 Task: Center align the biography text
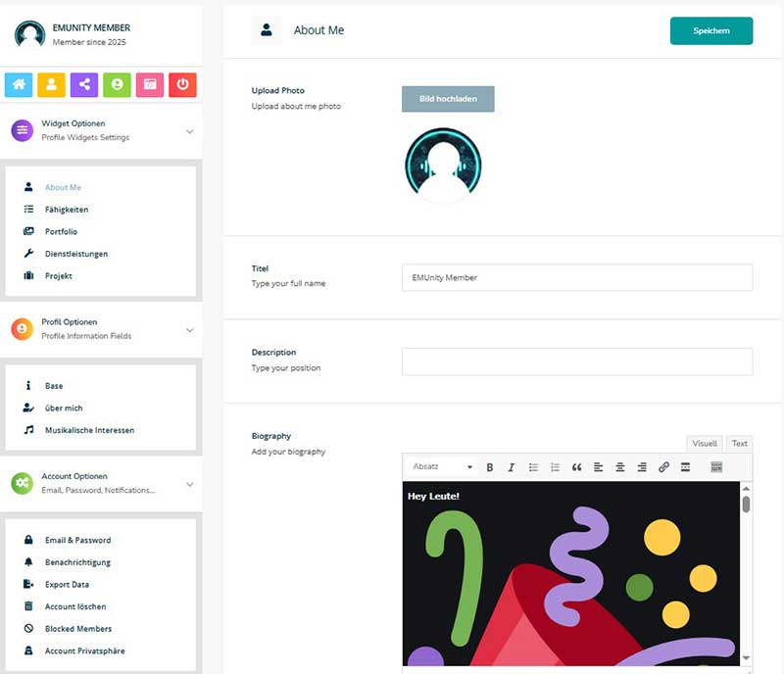click(620, 467)
